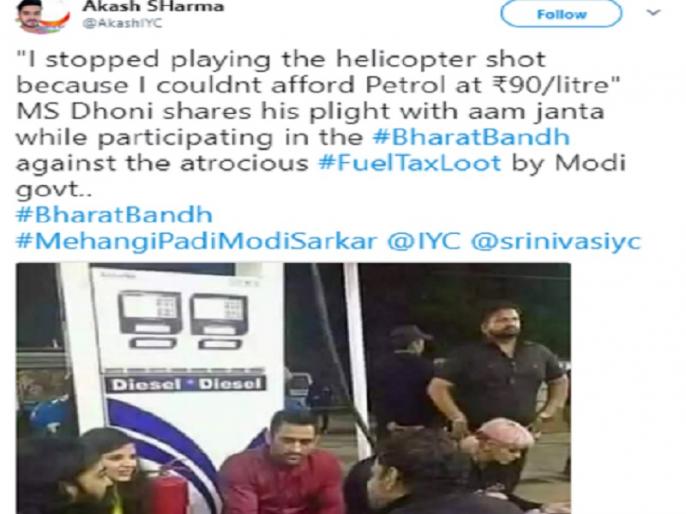The height and width of the screenshot is (514, 686).
Task: Click the 'helicopter shot' quote text line
Action: coord(281,60)
